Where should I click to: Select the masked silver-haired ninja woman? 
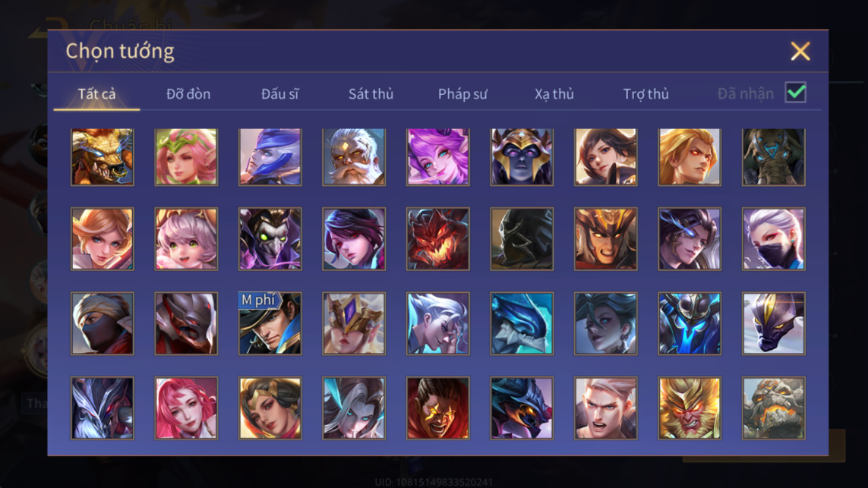point(773,239)
